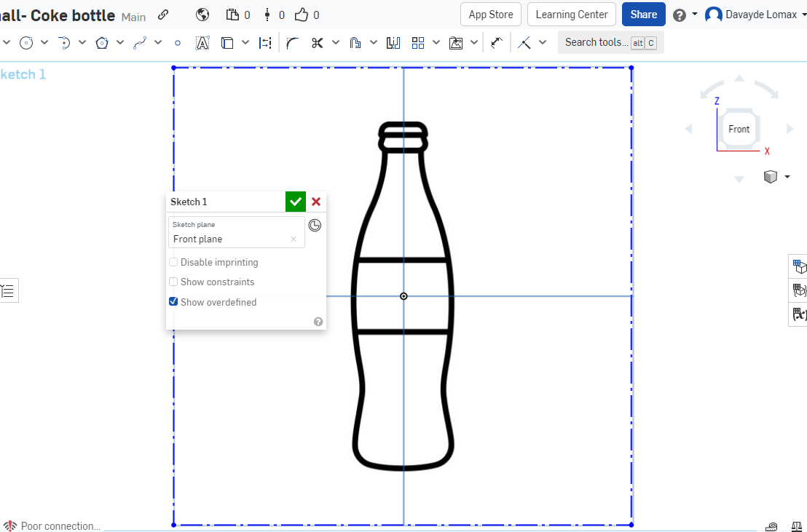Screen dimensions: 807x532
Task: Open the feature list panel icon
Action: point(8,290)
